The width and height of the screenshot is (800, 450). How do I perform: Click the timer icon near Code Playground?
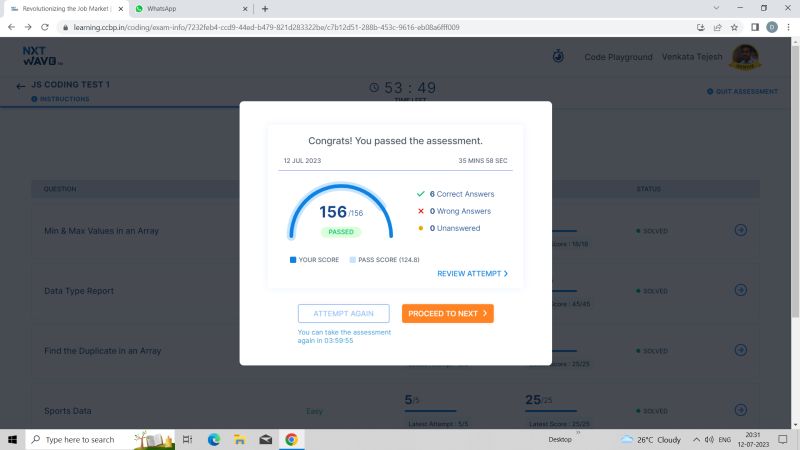(x=558, y=56)
